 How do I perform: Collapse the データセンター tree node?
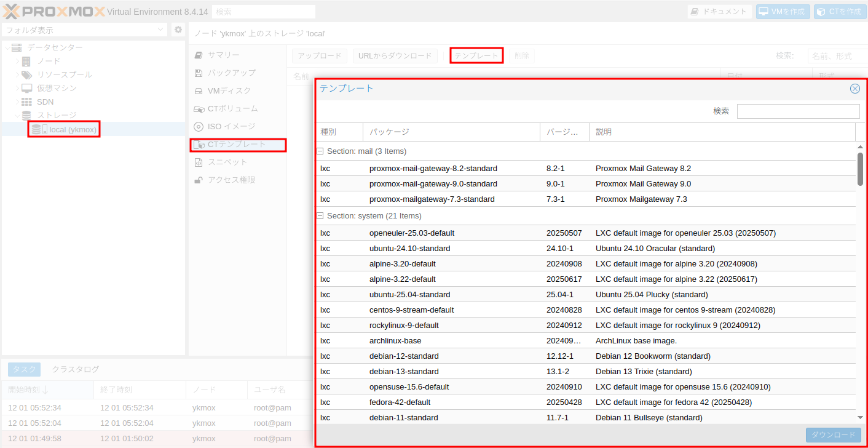[7, 47]
